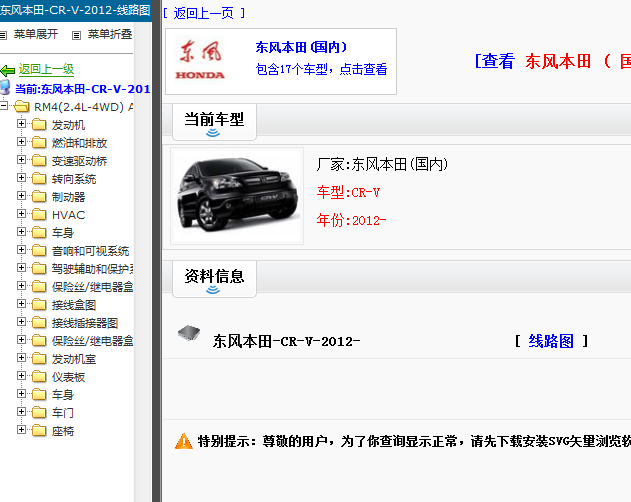Screen dimensions: 631x502
Task: Click the [查看 东风本田 red-blue link
Action: tap(553, 62)
